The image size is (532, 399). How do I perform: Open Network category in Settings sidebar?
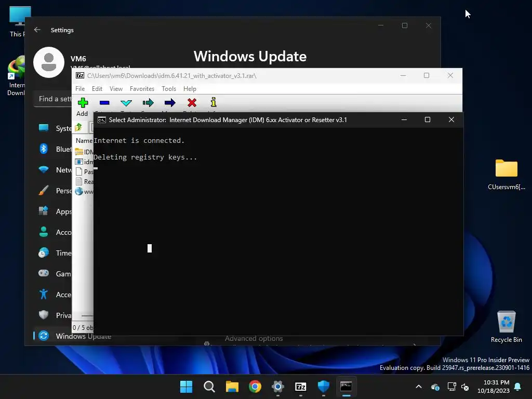click(55, 170)
